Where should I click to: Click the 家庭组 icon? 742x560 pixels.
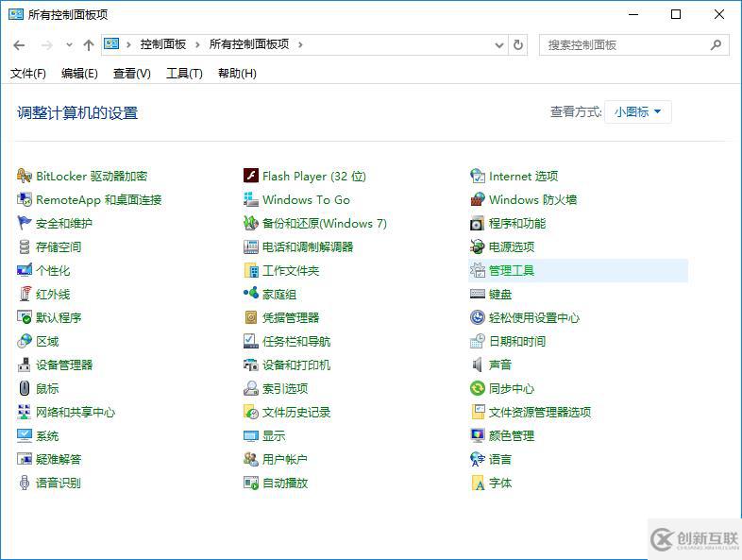(251, 294)
